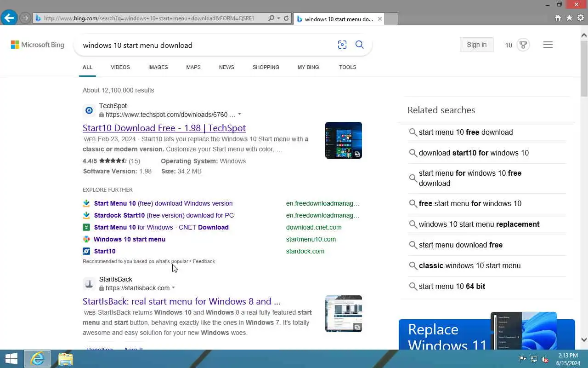The height and width of the screenshot is (368, 588).
Task: Open Favorites star icon
Action: pyautogui.click(x=569, y=18)
